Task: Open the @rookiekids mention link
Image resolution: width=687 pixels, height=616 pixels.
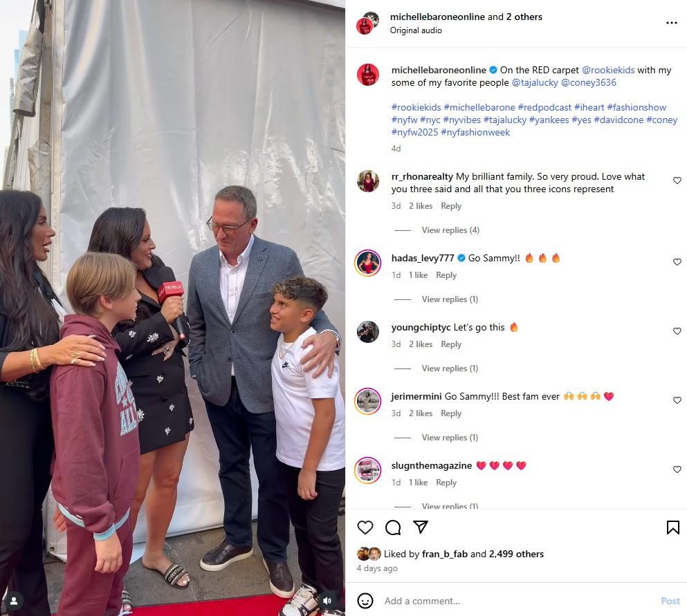Action: click(607, 70)
